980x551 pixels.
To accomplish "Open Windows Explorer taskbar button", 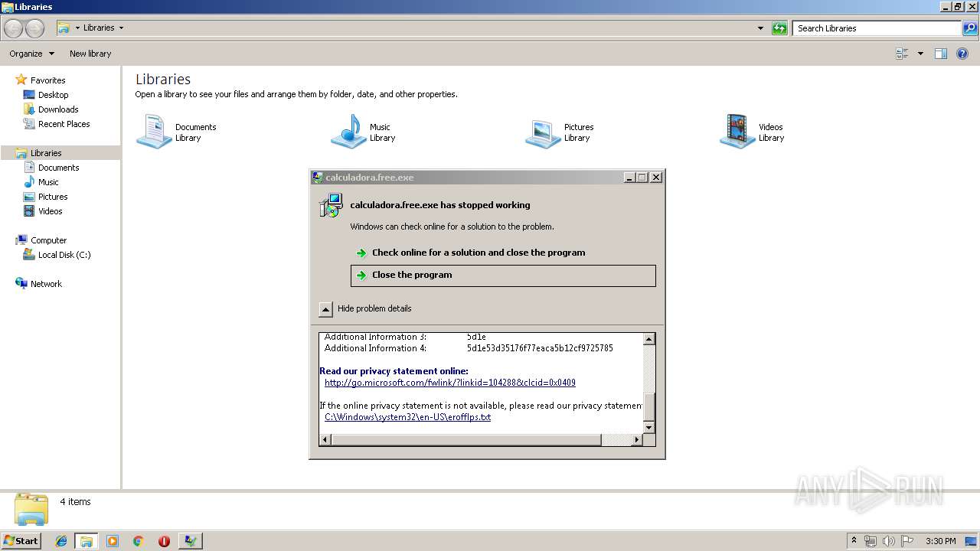I will pyautogui.click(x=86, y=541).
